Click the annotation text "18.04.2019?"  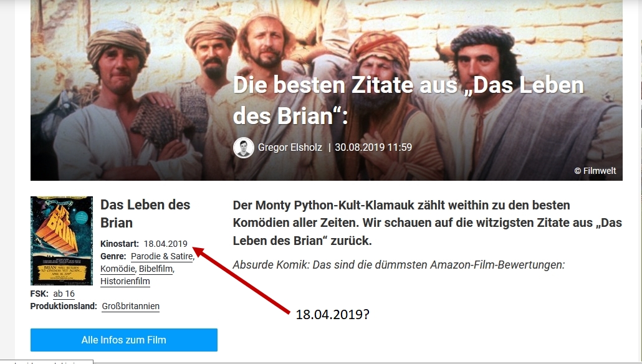pyautogui.click(x=332, y=315)
